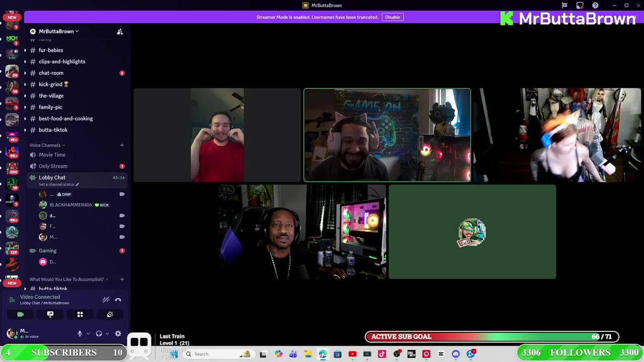This screenshot has width=644, height=362.
Task: Open the clips-and-highlights channel
Action: click(62, 61)
